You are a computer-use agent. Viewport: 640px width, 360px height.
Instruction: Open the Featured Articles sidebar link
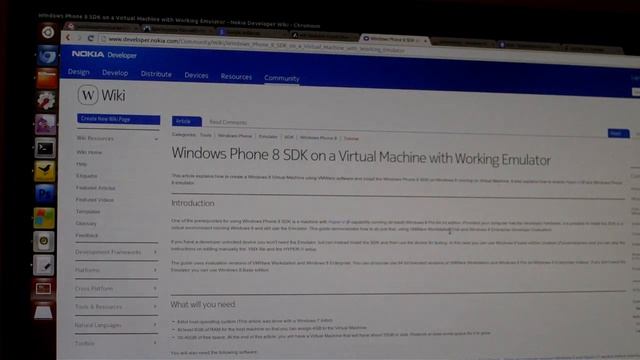pyautogui.click(x=96, y=188)
